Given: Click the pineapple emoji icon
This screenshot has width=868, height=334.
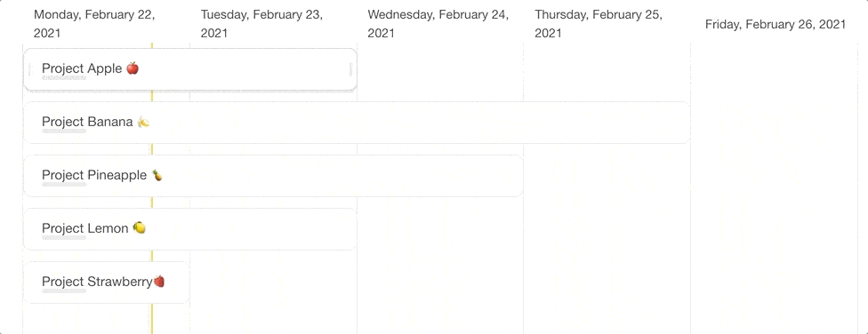Looking at the screenshot, I should pyautogui.click(x=157, y=175).
